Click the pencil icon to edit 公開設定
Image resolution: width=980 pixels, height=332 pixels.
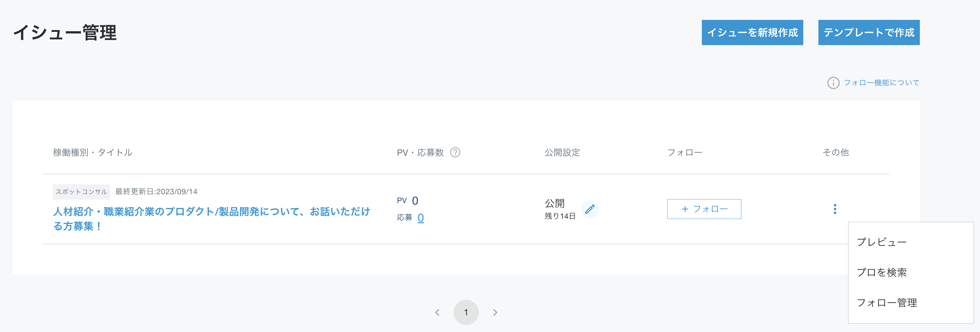tap(590, 209)
